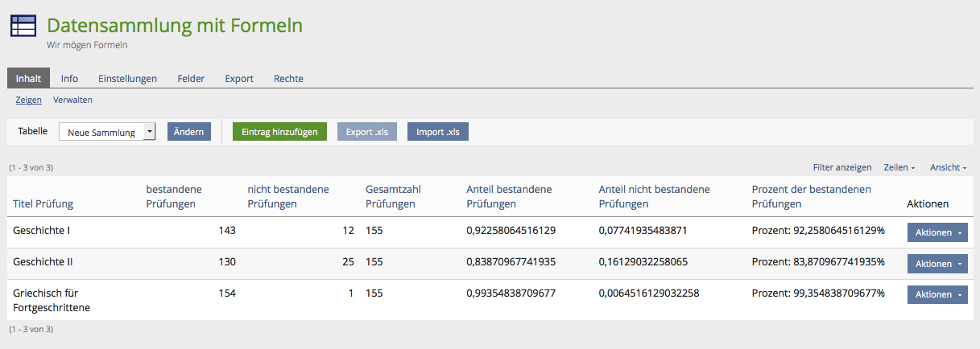980x349 pixels.
Task: Click the Ändern button
Action: pos(189,132)
